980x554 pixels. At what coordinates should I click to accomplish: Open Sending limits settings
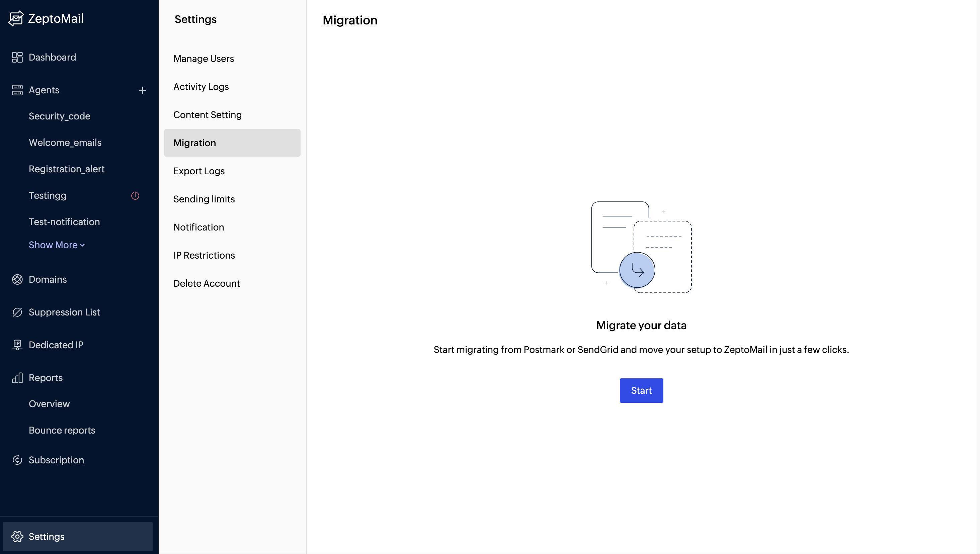tap(204, 199)
